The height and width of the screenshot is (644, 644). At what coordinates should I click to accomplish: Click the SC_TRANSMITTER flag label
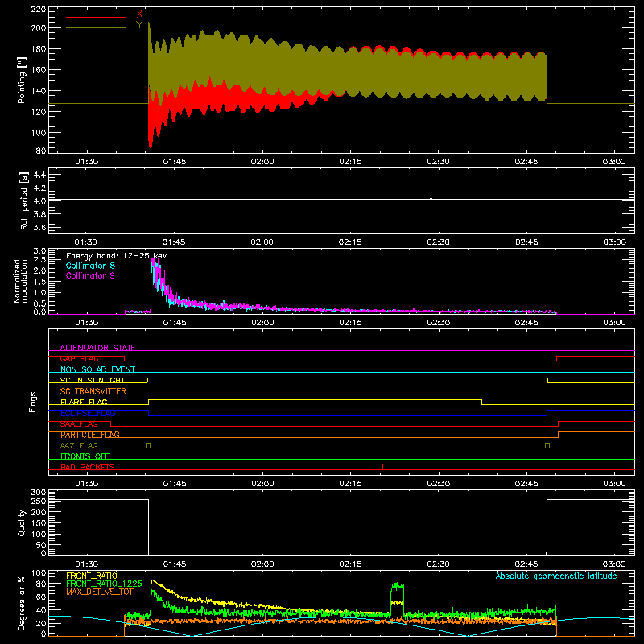point(93,391)
